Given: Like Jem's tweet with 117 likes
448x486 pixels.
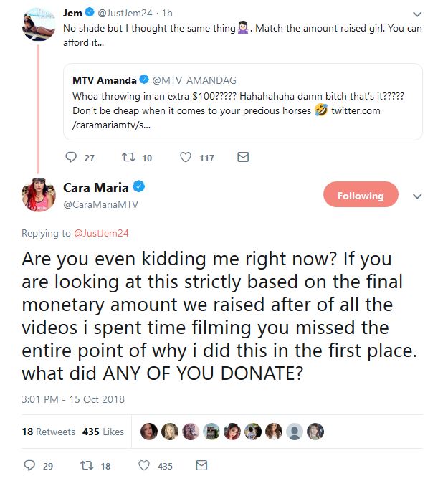Looking at the screenshot, I should pyautogui.click(x=186, y=157).
